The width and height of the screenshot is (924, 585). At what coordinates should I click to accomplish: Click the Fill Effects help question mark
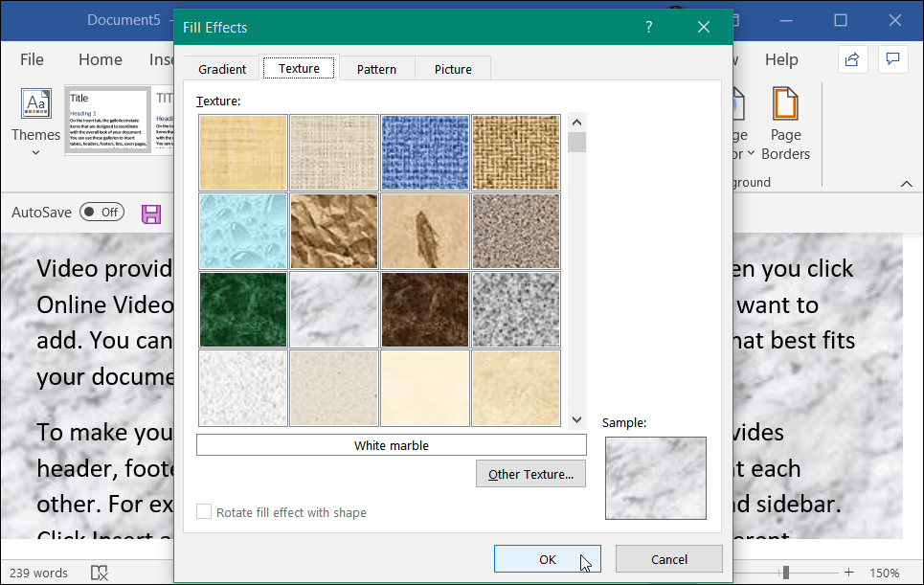649,27
